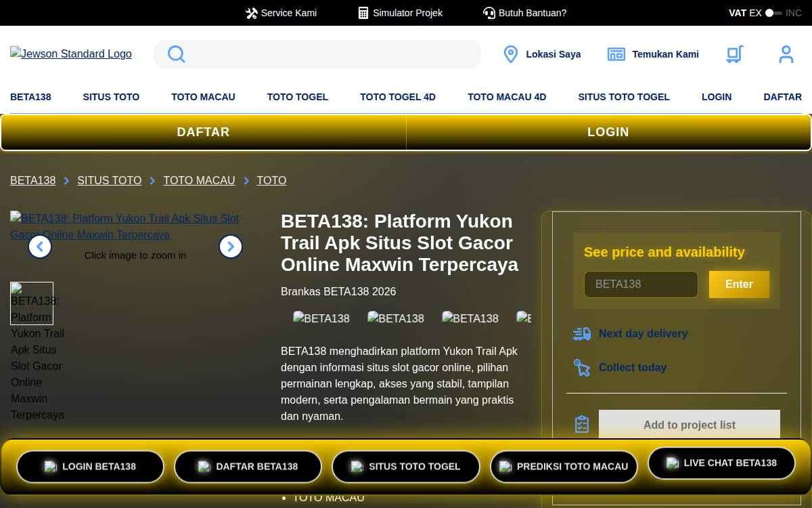Click Brankas BETA138 2026 text

pos(338,291)
